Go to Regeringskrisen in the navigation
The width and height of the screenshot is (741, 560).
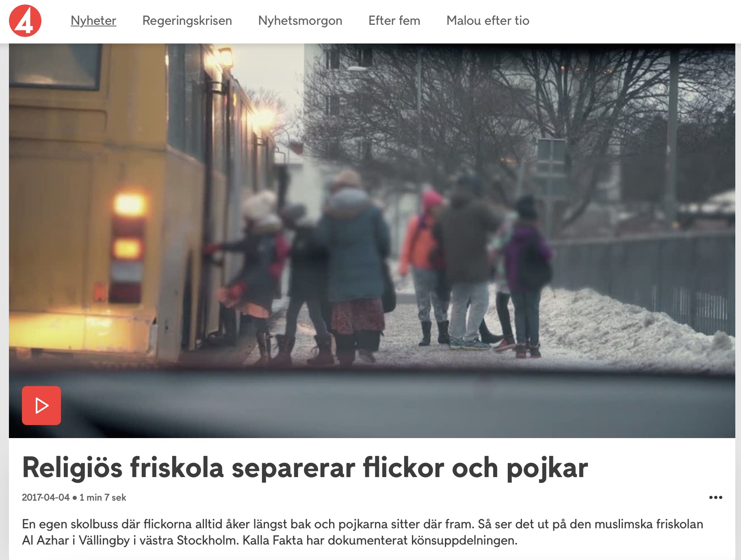pos(187,20)
